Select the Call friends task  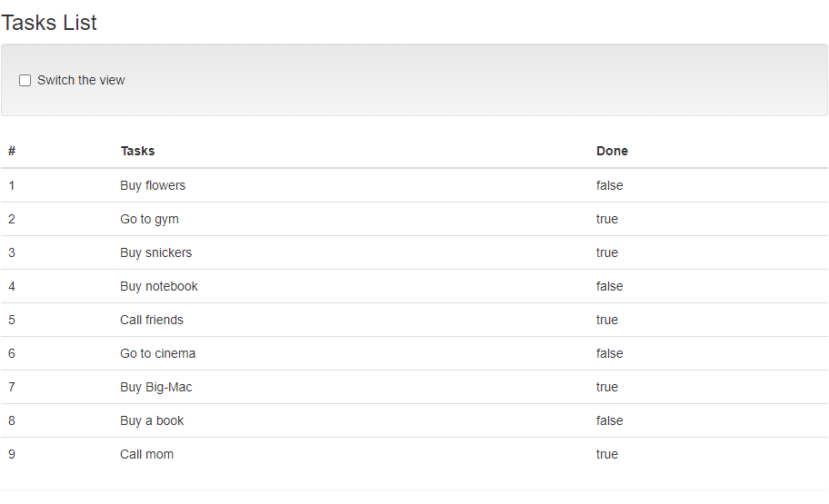[x=152, y=320]
